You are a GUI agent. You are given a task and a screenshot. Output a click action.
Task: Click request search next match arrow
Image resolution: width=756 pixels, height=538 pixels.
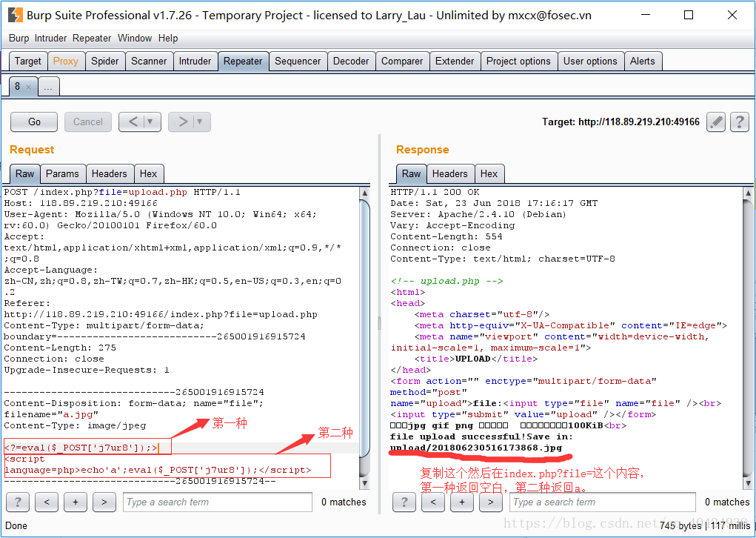click(x=104, y=502)
